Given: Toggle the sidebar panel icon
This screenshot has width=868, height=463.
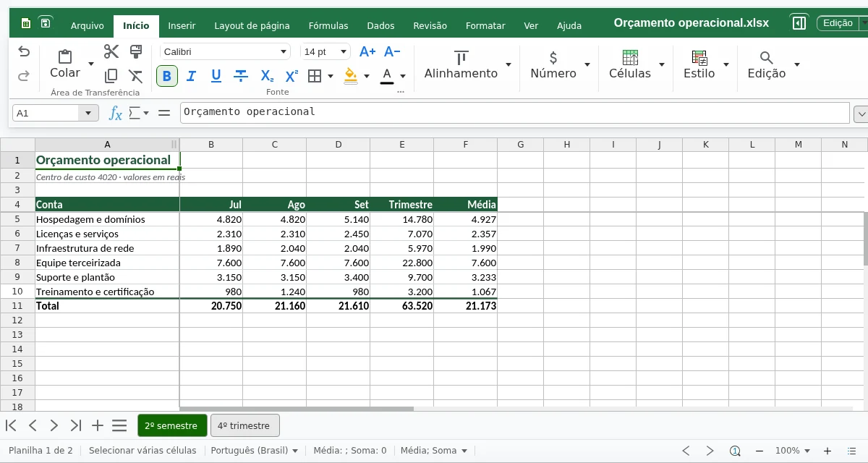Looking at the screenshot, I should 799,23.
